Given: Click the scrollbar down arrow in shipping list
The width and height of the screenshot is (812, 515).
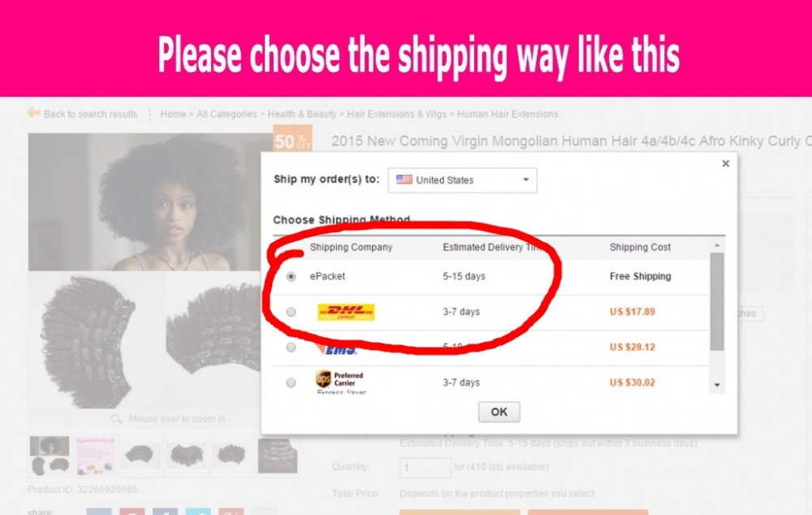Looking at the screenshot, I should coord(717,385).
